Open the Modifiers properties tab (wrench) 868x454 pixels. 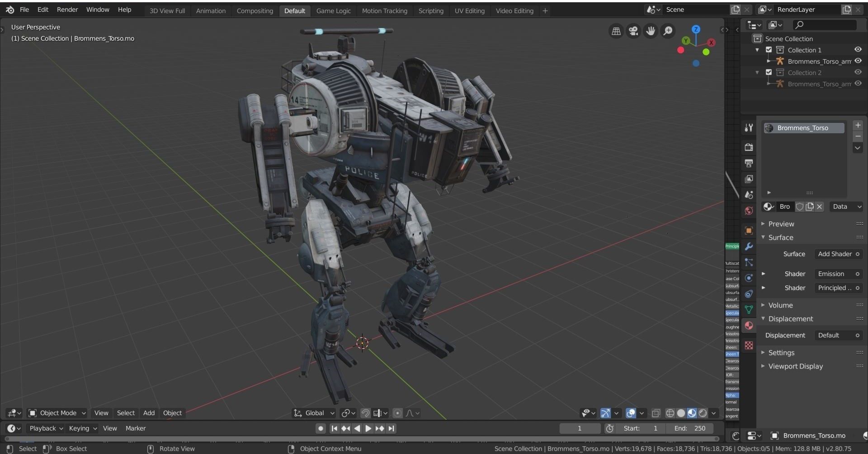tap(749, 246)
